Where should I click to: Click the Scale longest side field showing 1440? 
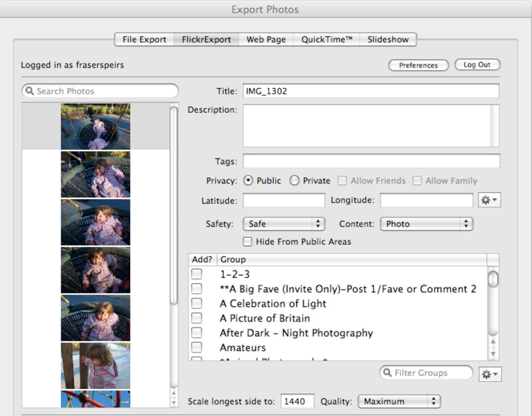tap(297, 401)
